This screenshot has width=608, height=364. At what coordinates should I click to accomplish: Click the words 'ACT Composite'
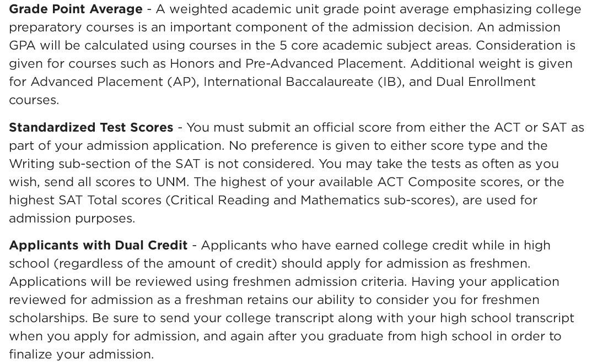426,182
